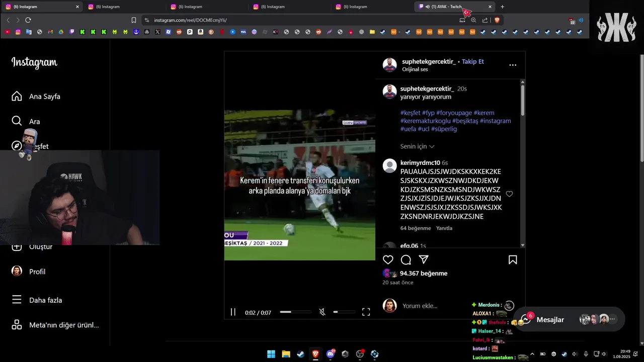This screenshot has width=644, height=362.
Task: Open the microphone tray icon
Action: pos(586,354)
